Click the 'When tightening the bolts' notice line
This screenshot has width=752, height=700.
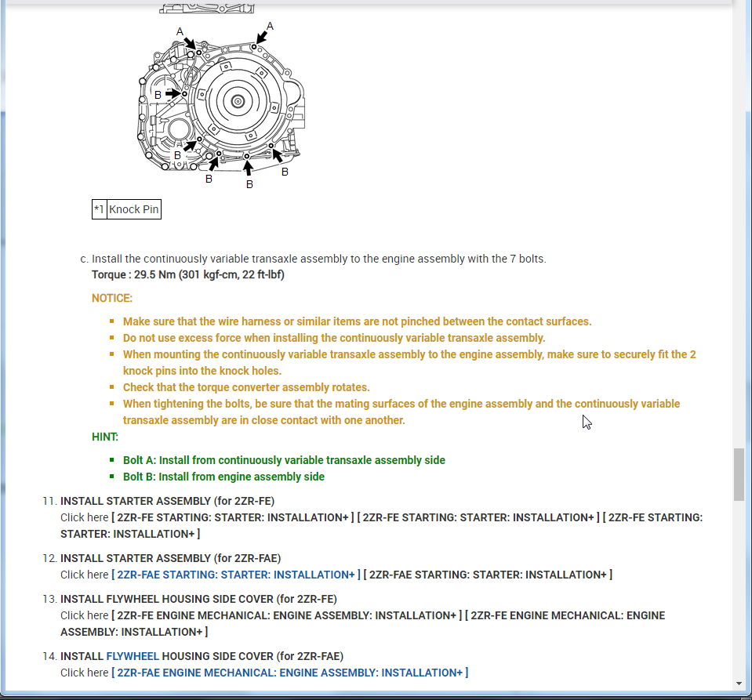[401, 412]
